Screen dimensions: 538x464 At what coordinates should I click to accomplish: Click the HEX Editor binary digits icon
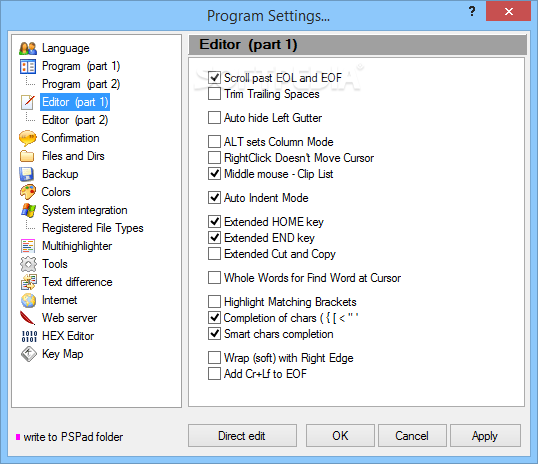[29, 336]
